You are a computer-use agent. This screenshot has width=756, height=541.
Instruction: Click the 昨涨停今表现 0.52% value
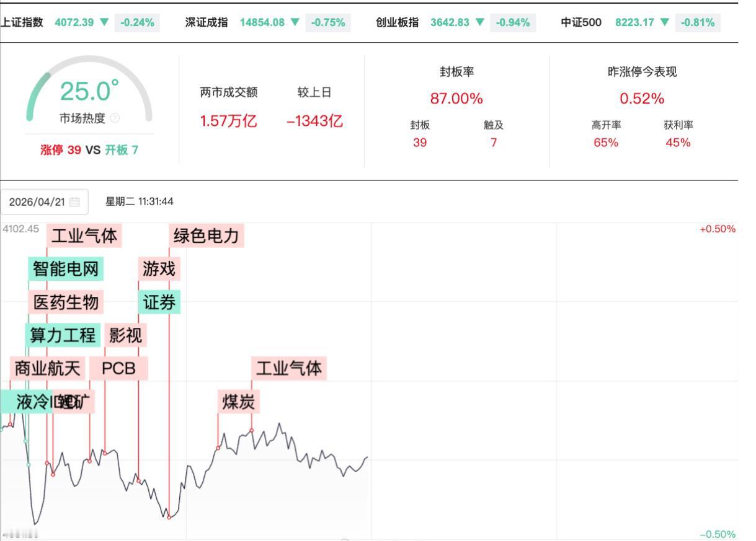click(x=642, y=99)
